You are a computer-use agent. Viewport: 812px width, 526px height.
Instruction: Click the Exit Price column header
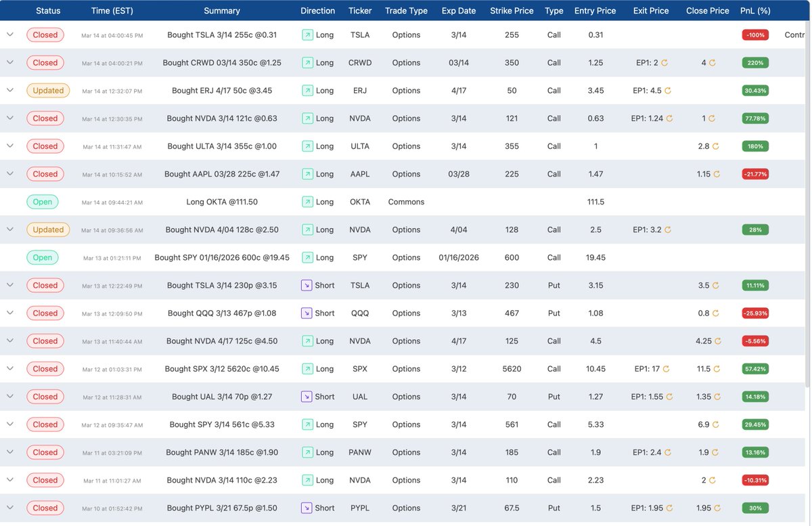pos(651,11)
